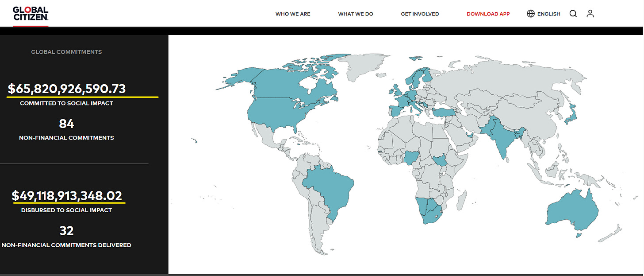The image size is (644, 276).
Task: Click the 84 non-financial commitments number
Action: pos(66,124)
